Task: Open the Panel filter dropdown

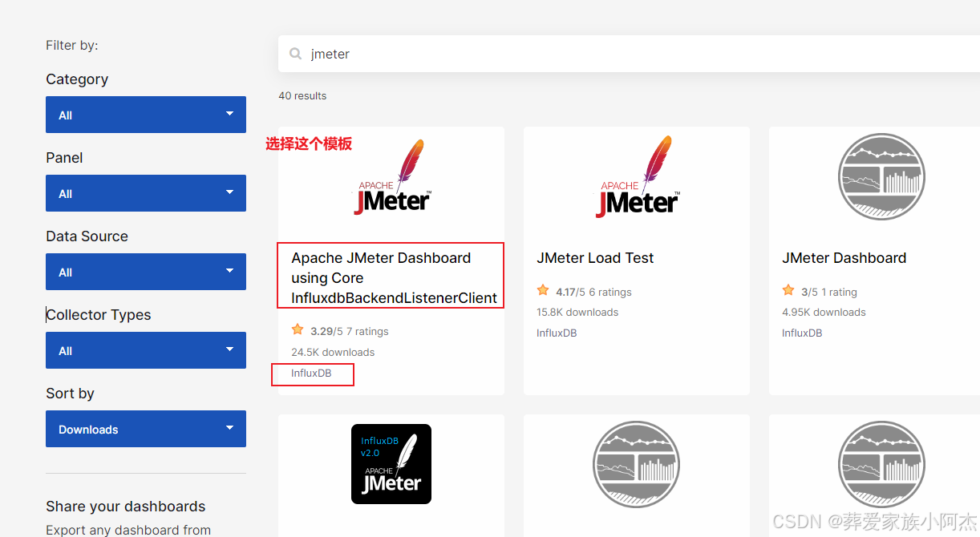Action: 146,193
